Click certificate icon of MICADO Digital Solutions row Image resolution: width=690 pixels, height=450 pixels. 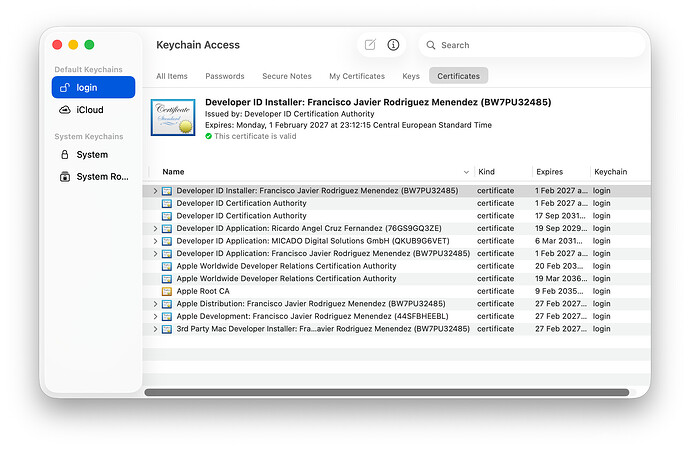point(167,241)
